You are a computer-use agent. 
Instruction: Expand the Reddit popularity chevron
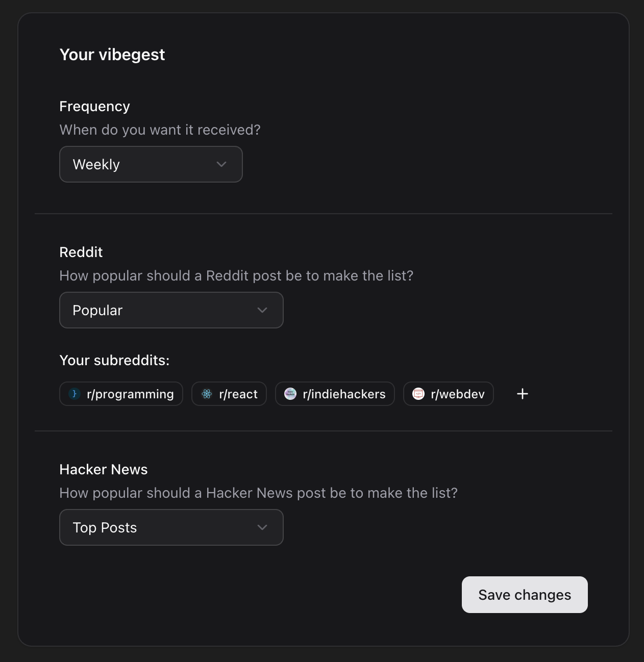(262, 310)
